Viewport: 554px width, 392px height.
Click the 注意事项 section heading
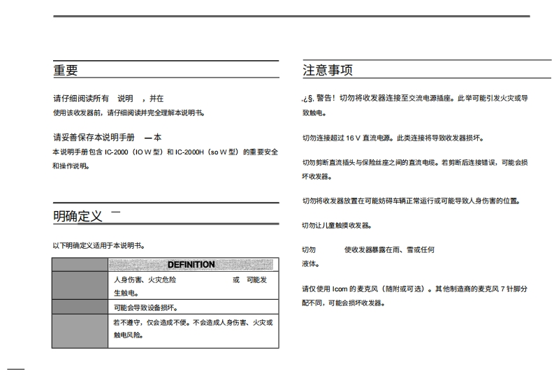click(x=327, y=71)
